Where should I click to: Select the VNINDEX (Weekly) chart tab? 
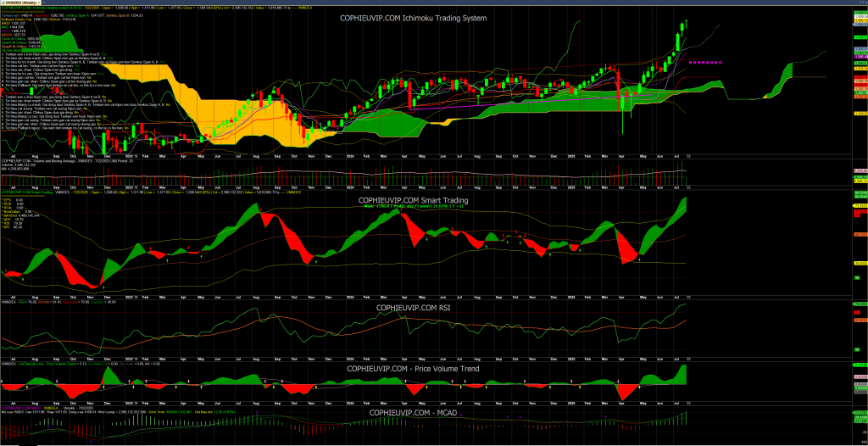[x=19, y=3]
